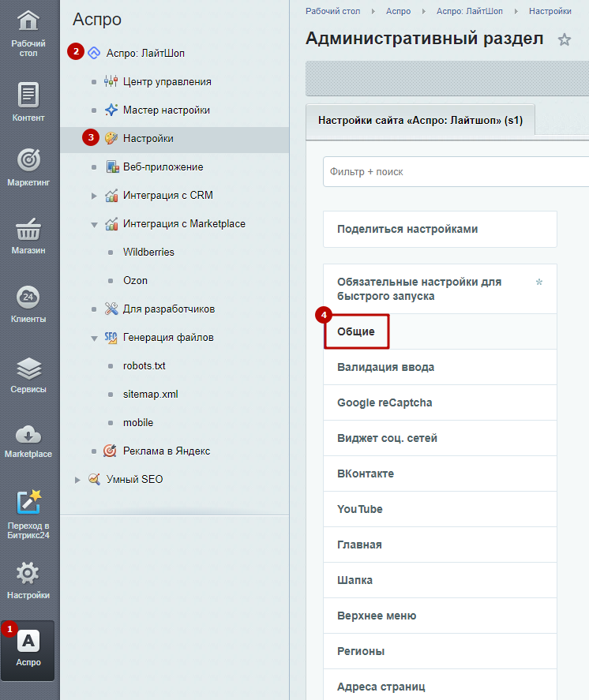Select Регионы settings section
Screen dimensions: 589x700
[x=440, y=651]
